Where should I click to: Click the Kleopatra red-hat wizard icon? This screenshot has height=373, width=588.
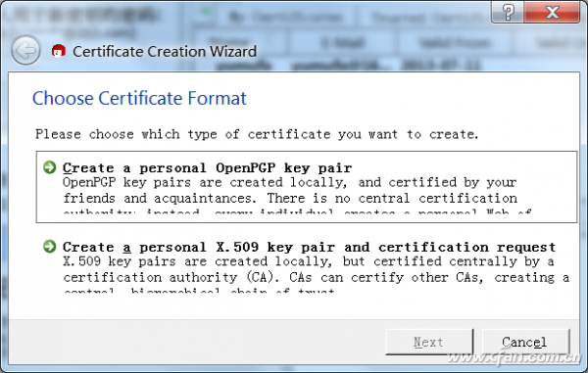coord(58,51)
